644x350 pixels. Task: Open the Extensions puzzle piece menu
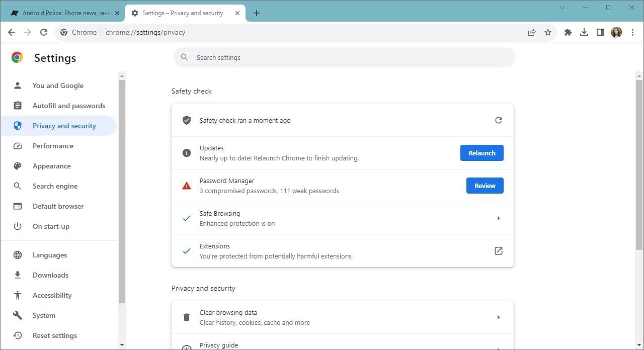568,32
